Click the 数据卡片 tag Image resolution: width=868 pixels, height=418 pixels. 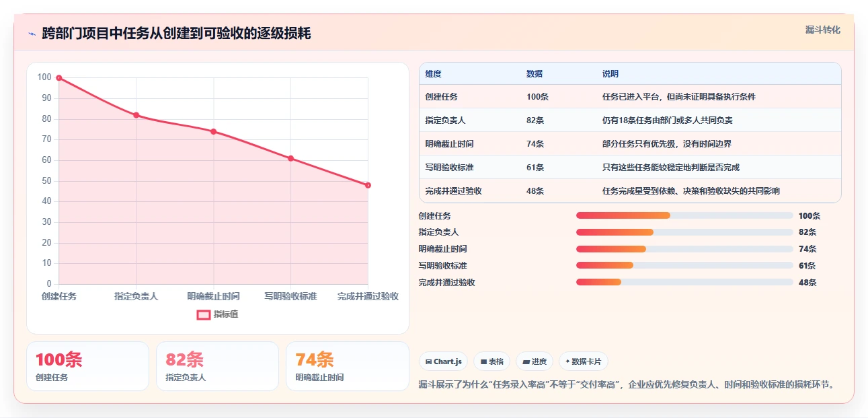pos(584,361)
